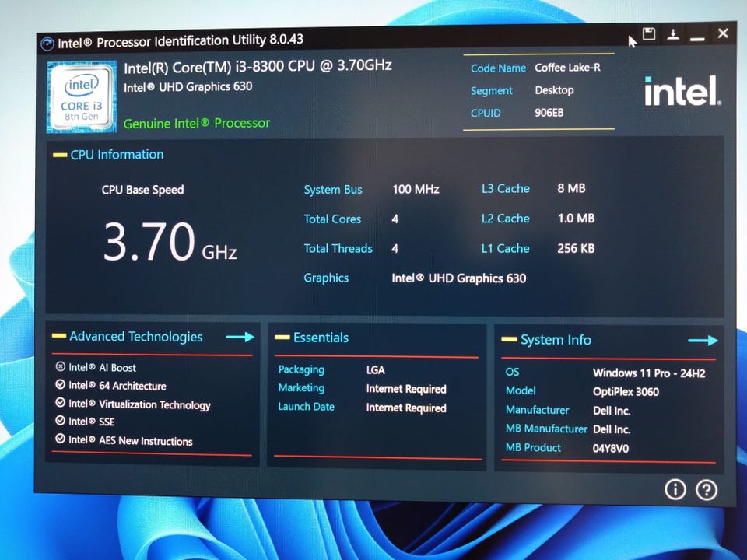Image resolution: width=747 pixels, height=560 pixels.
Task: Click the '1.0 MB' cache value
Action: (576, 218)
